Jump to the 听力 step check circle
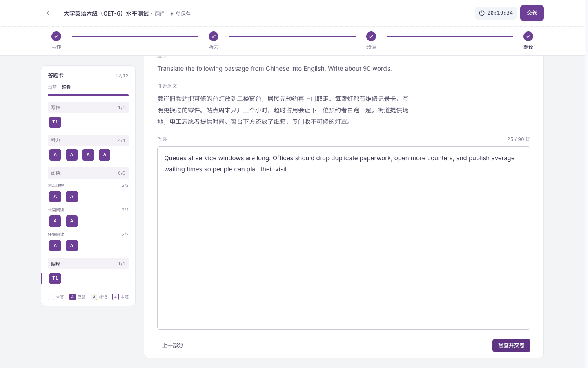Screen dimensions: 588x368 (214, 36)
